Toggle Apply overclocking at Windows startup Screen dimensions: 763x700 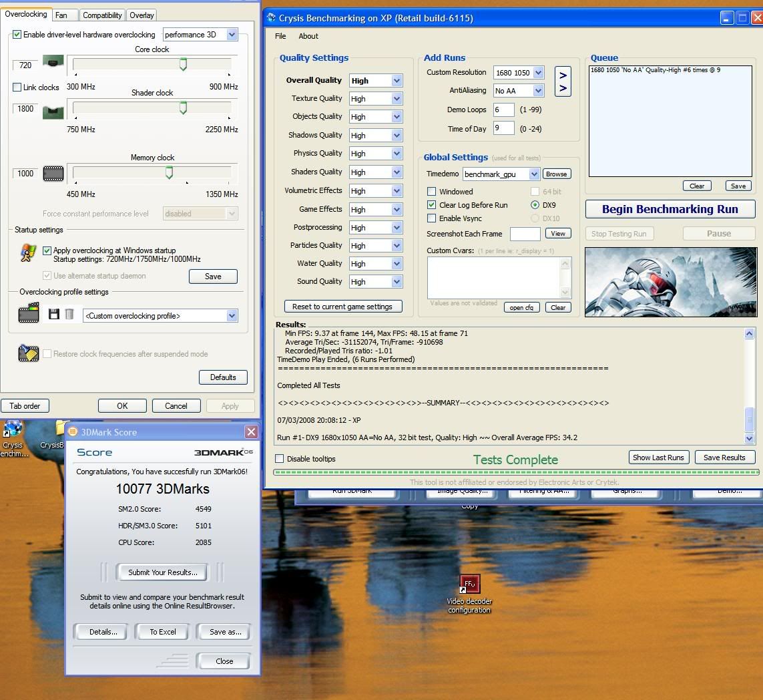pos(47,250)
